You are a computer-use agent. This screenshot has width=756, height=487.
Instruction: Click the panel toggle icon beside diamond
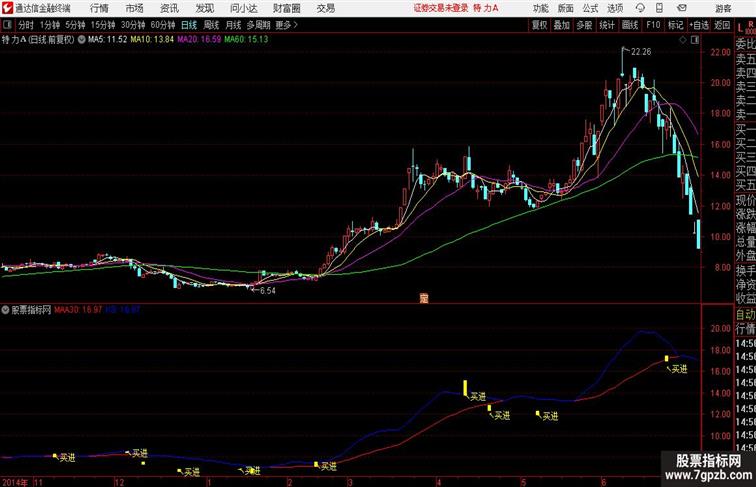tap(695, 40)
